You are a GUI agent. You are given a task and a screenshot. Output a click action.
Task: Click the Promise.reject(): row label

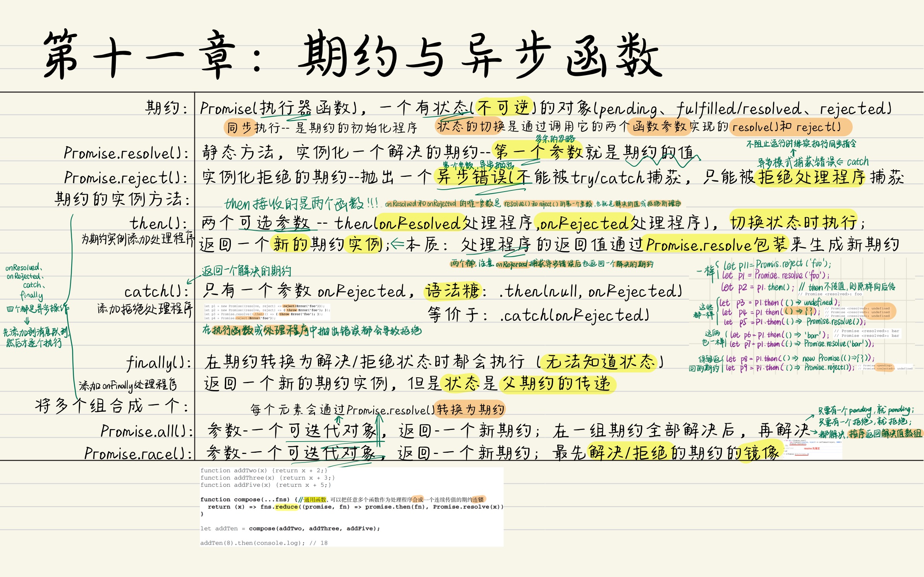point(126,178)
